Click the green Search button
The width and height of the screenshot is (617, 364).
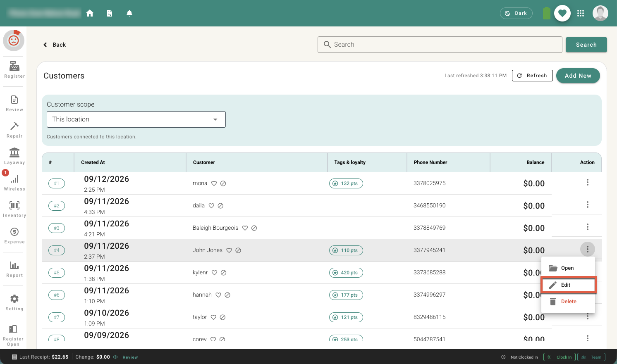tap(586, 45)
